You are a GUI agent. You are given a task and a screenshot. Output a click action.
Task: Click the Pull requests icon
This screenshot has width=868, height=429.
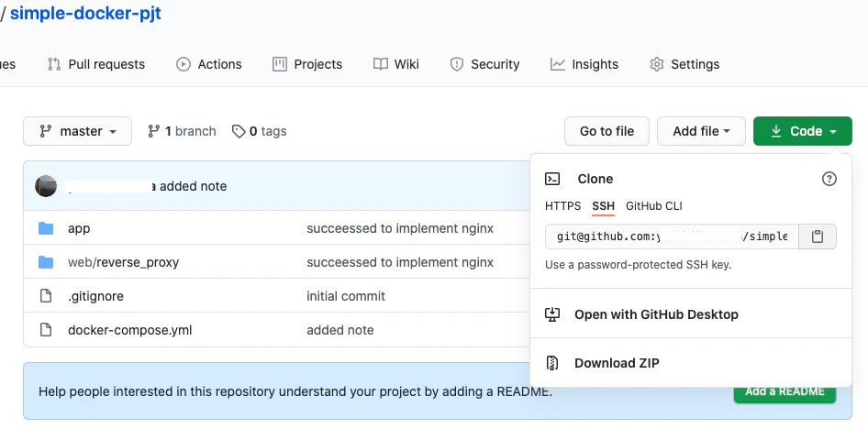pyautogui.click(x=54, y=64)
